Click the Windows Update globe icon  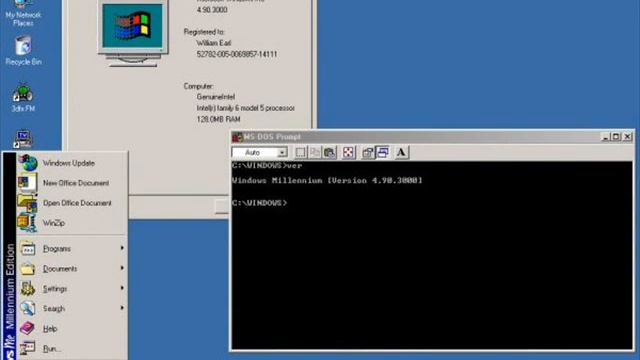pos(28,163)
